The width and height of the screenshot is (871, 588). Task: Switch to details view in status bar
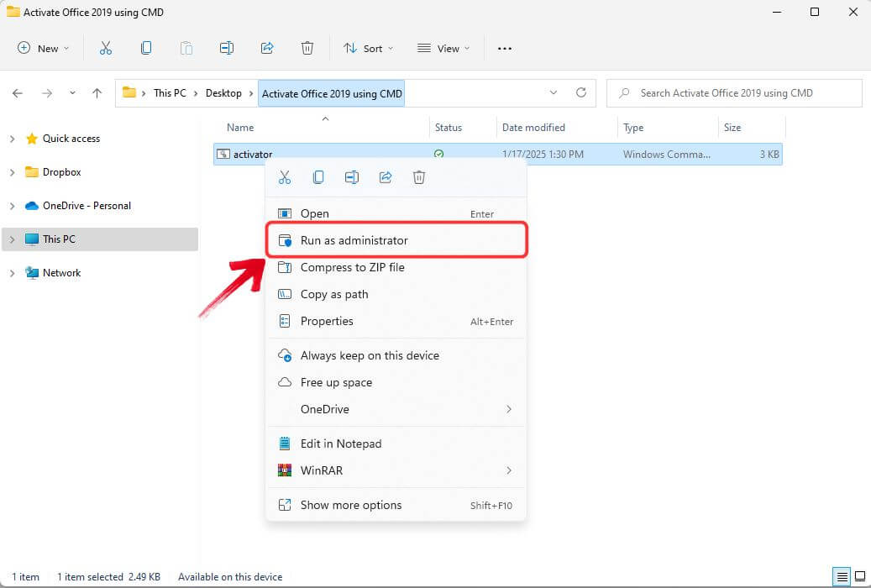point(842,577)
